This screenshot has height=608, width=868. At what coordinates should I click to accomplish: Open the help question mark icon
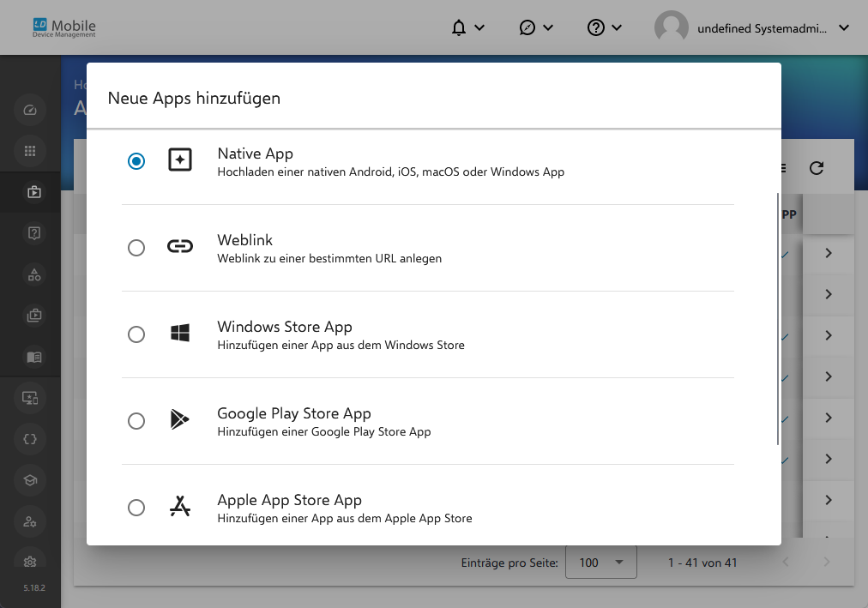coord(595,27)
